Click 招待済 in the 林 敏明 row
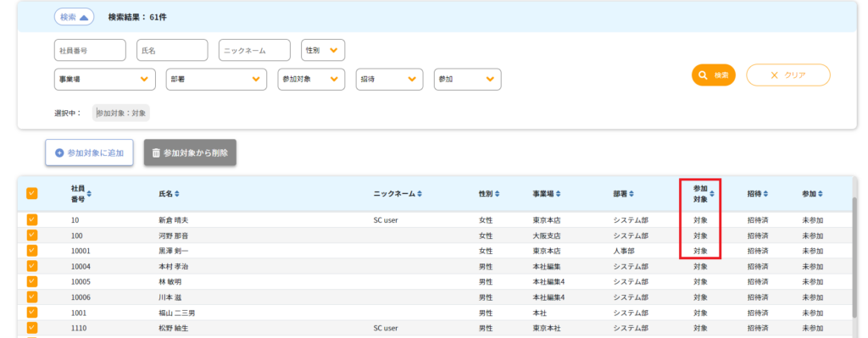Image resolution: width=868 pixels, height=338 pixels. (758, 282)
